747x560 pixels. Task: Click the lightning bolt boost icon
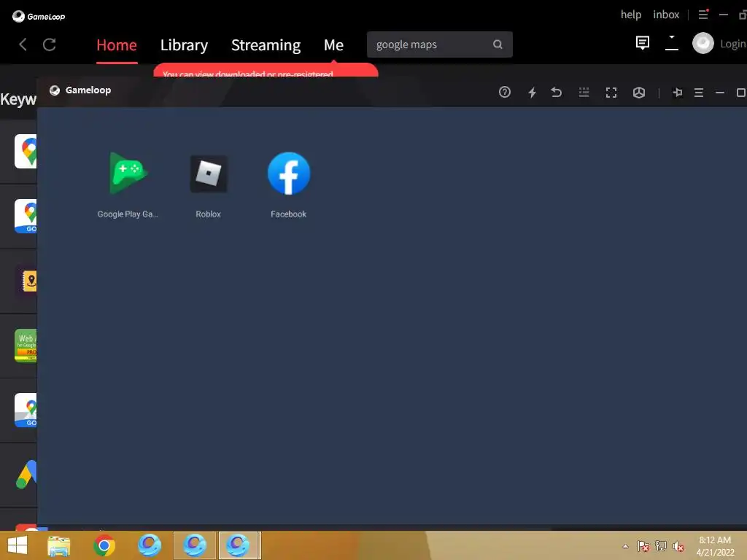click(x=532, y=92)
